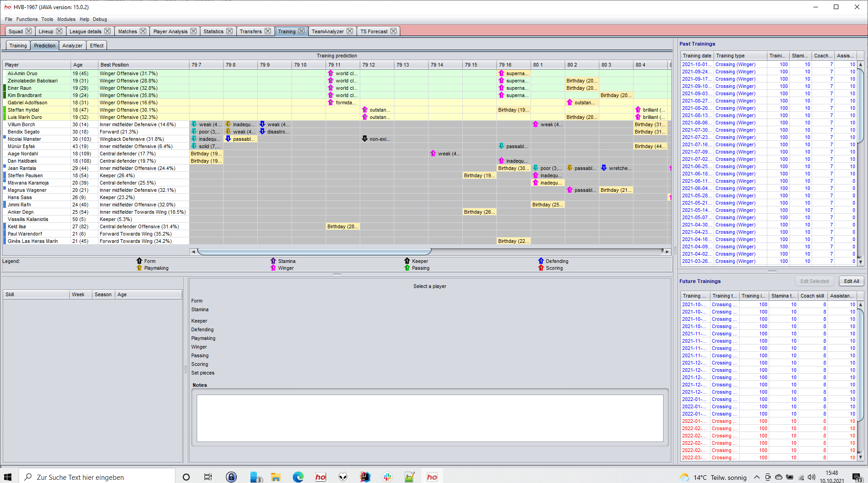Click inside the Notes text field
Screen dimensions: 868x483
(x=429, y=417)
